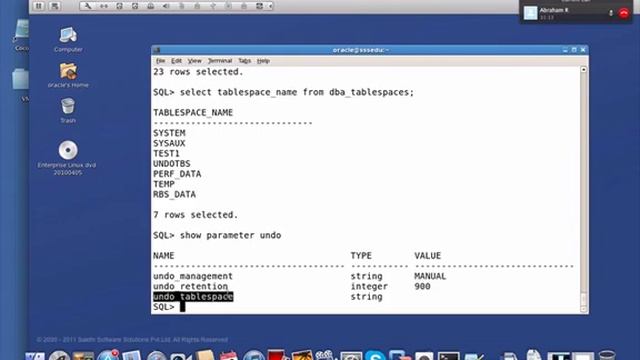This screenshot has width=640, height=360.
Task: Click the MANUAL value text
Action: [430, 276]
